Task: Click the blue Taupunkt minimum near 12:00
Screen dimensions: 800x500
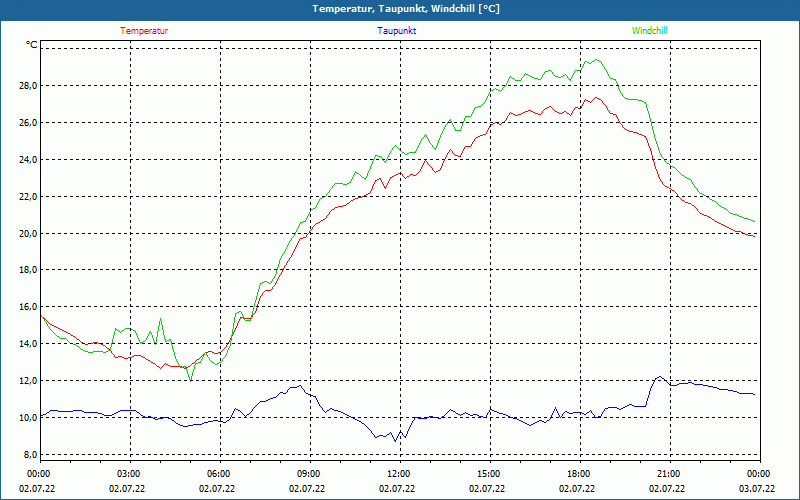Action: tap(395, 441)
